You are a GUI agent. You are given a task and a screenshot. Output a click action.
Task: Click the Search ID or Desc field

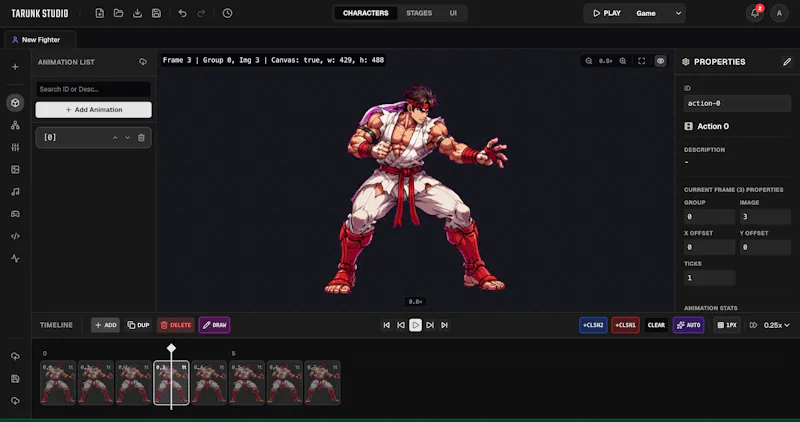pos(93,89)
